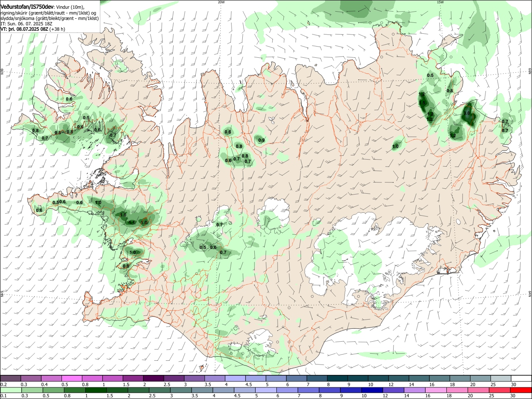532x399 pixels.
Task: Select the blue 8 swatch in rain scale
Action: pos(330,390)
